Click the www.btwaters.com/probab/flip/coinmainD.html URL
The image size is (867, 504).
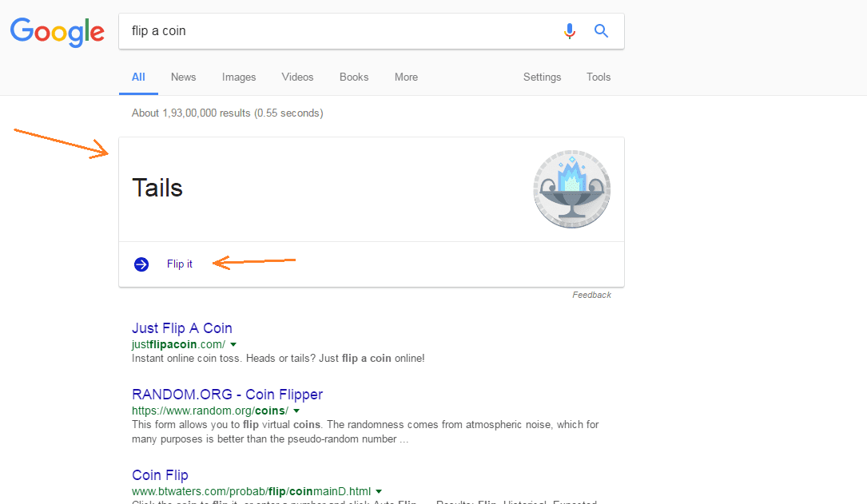[x=251, y=491]
